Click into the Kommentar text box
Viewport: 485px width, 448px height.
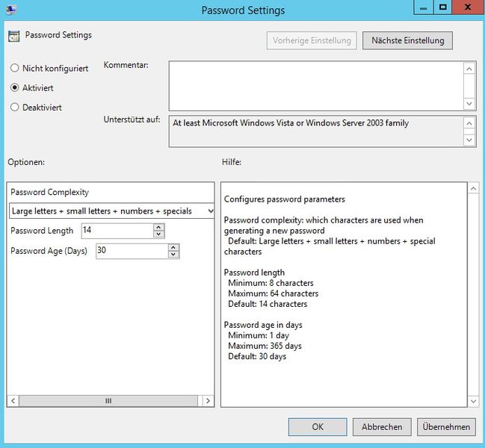click(x=315, y=85)
